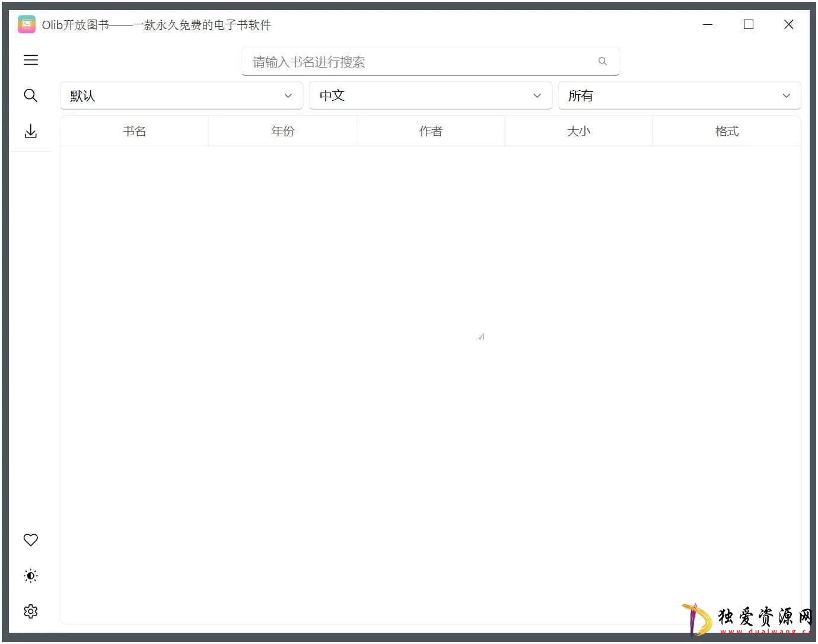
Task: Open the downloads page icon
Action: coord(31,131)
